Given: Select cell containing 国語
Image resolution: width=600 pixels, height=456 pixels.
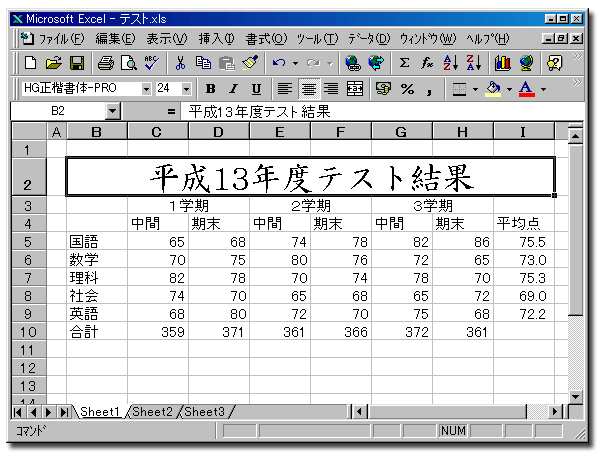Looking at the screenshot, I should 97,242.
